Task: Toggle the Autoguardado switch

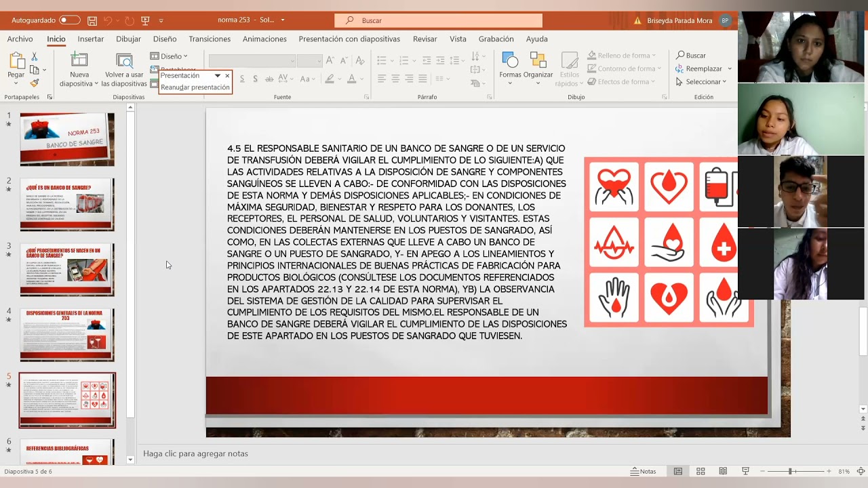Action: pyautogui.click(x=70, y=20)
